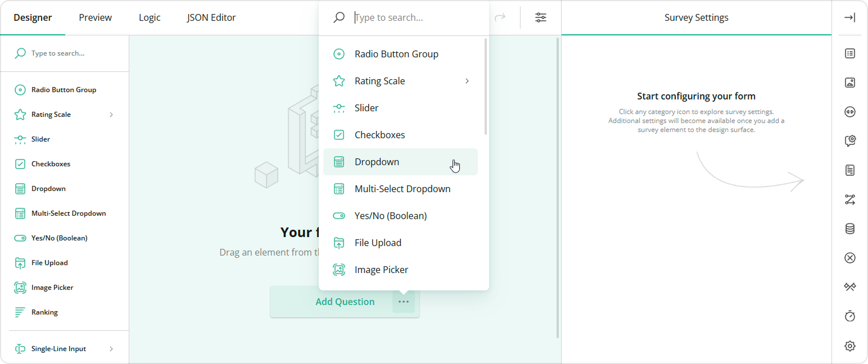Open the survey settings gear icon
868x364 pixels.
(x=849, y=346)
